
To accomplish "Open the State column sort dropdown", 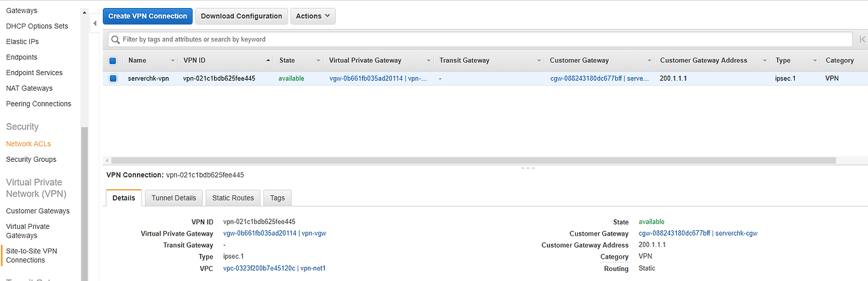I will (x=318, y=61).
